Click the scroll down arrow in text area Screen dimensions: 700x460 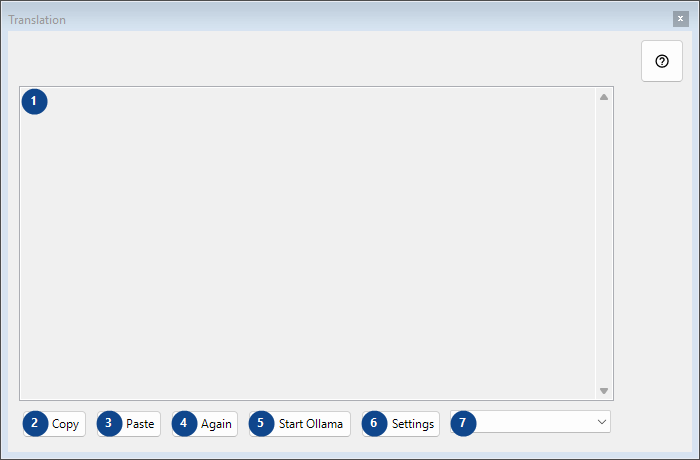pos(604,391)
